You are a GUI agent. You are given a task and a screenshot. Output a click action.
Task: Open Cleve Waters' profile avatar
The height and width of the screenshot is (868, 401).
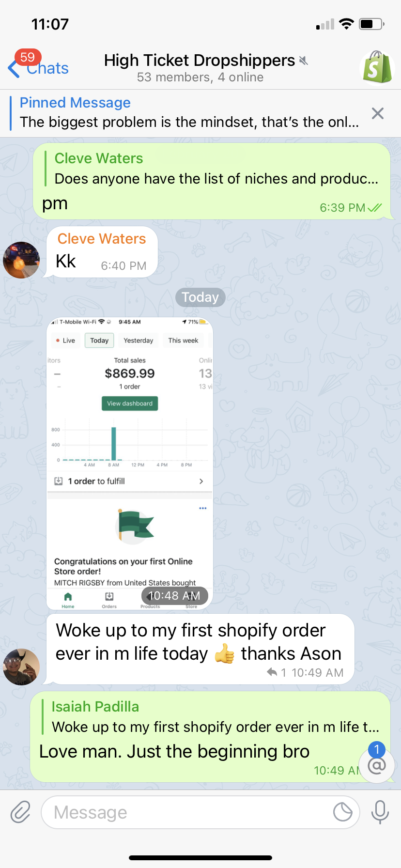[21, 260]
